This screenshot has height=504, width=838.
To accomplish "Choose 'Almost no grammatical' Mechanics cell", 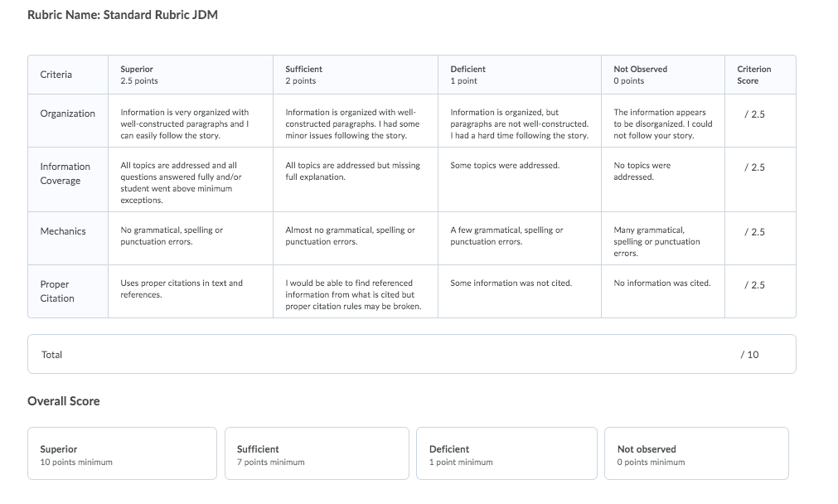I will coord(356,239).
